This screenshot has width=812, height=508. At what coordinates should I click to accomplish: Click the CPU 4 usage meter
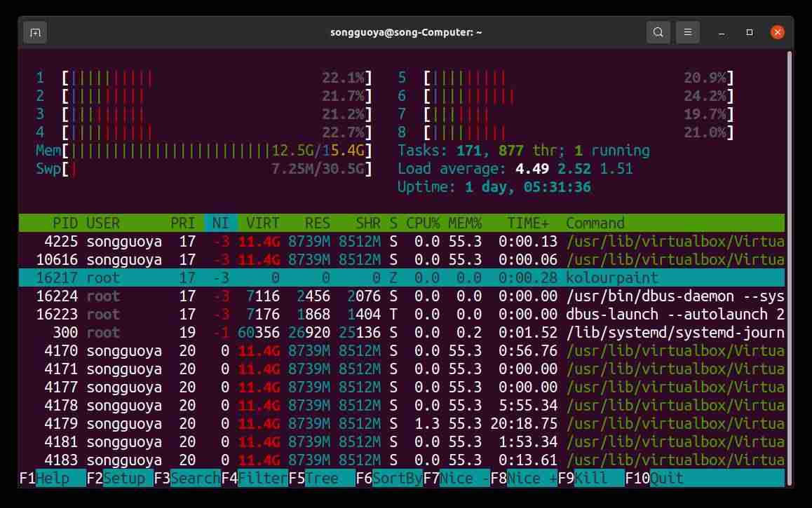pos(204,133)
